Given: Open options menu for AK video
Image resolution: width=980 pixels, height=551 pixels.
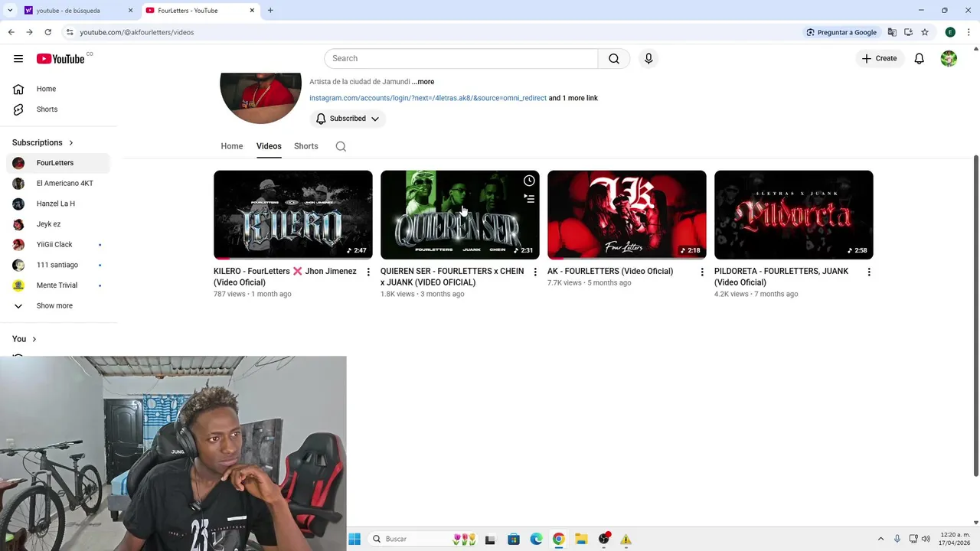Looking at the screenshot, I should click(702, 272).
